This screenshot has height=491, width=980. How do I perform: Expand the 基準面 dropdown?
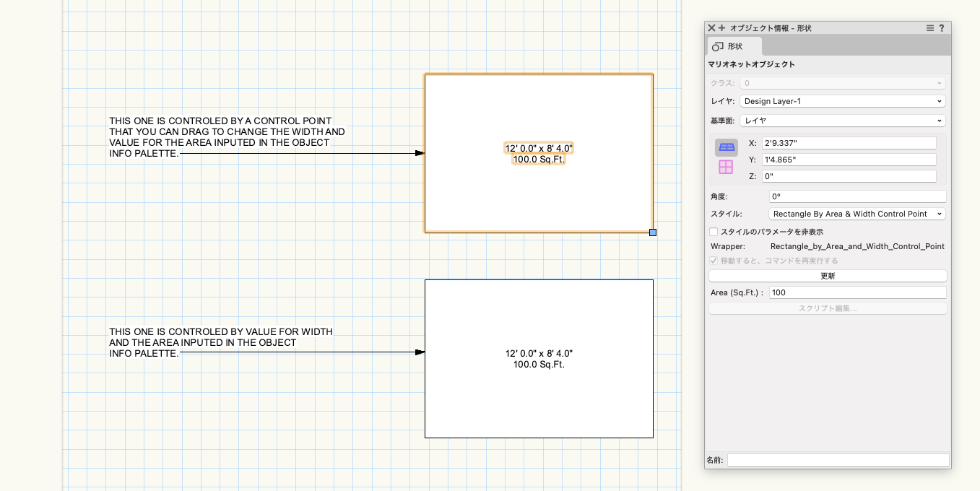[842, 121]
